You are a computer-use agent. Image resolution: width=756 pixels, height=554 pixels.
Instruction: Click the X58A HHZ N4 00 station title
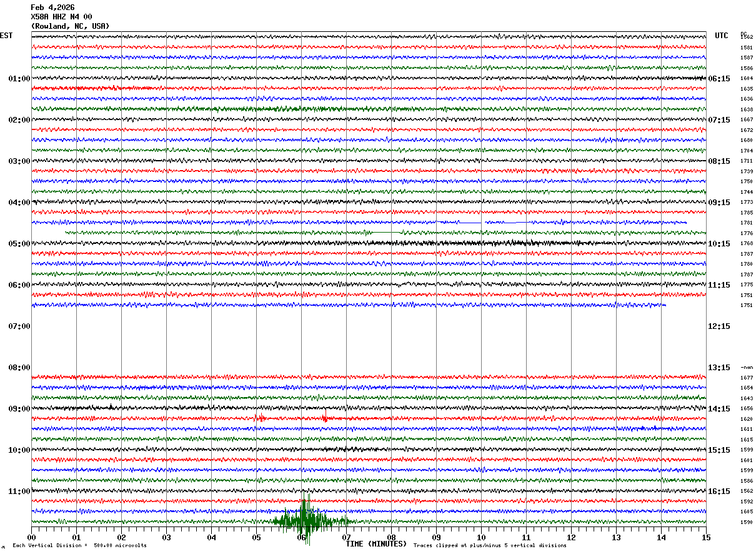click(61, 17)
